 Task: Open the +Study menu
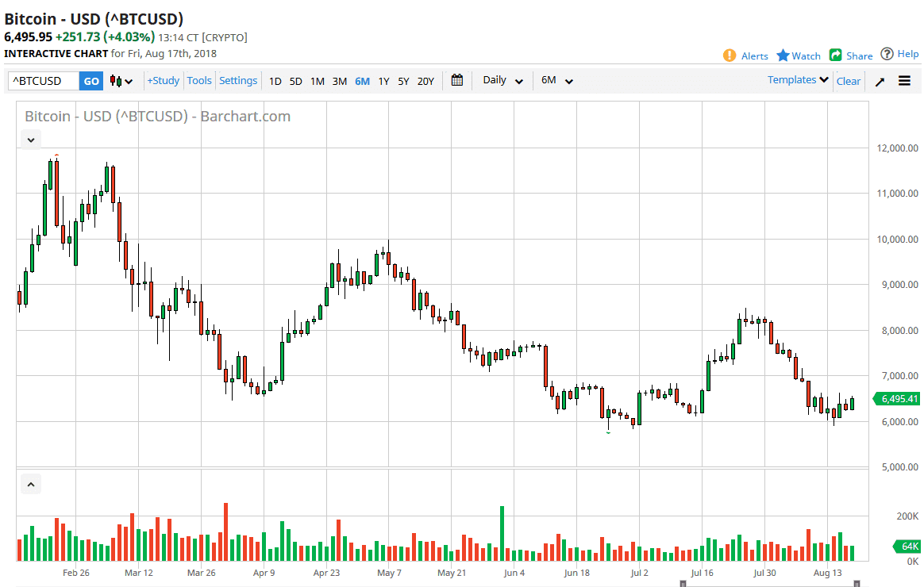pos(163,80)
